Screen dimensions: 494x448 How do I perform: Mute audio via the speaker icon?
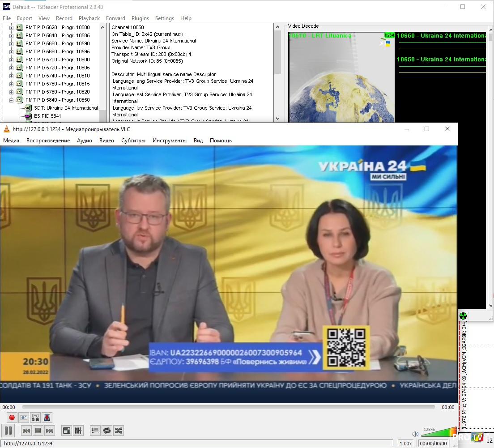[x=415, y=434]
